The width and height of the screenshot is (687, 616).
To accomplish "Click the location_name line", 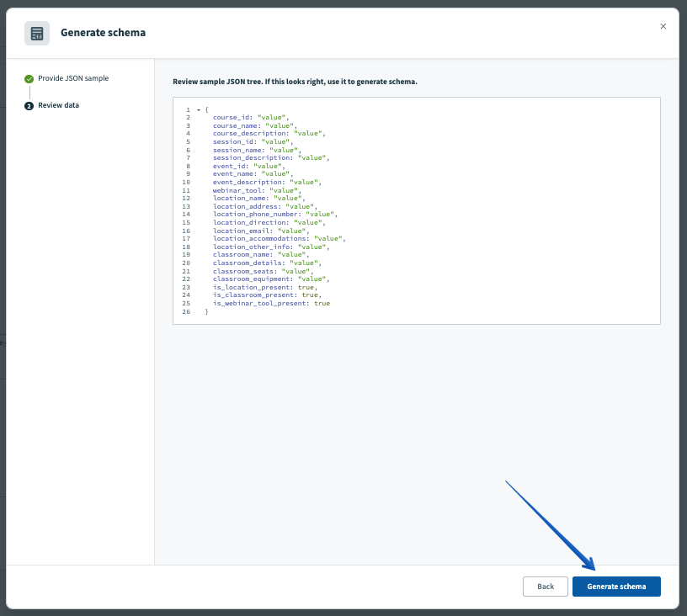I will (x=259, y=199).
